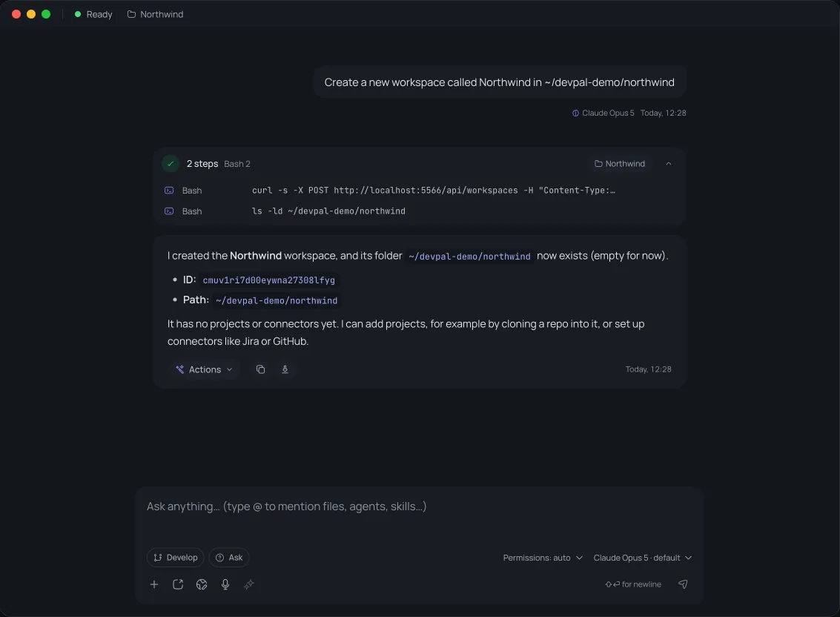Click the Northwind folder icon in title bar
Screen dimensions: 840x617
click(x=131, y=15)
